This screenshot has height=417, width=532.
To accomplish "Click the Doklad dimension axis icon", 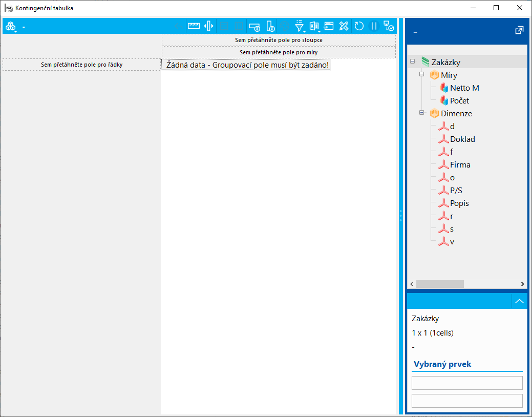I will pyautogui.click(x=443, y=139).
